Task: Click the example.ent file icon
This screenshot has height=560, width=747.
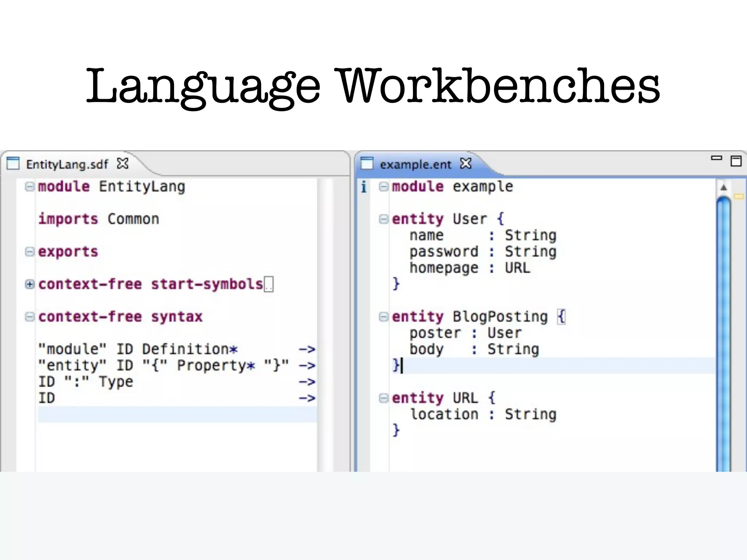Action: tap(367, 163)
